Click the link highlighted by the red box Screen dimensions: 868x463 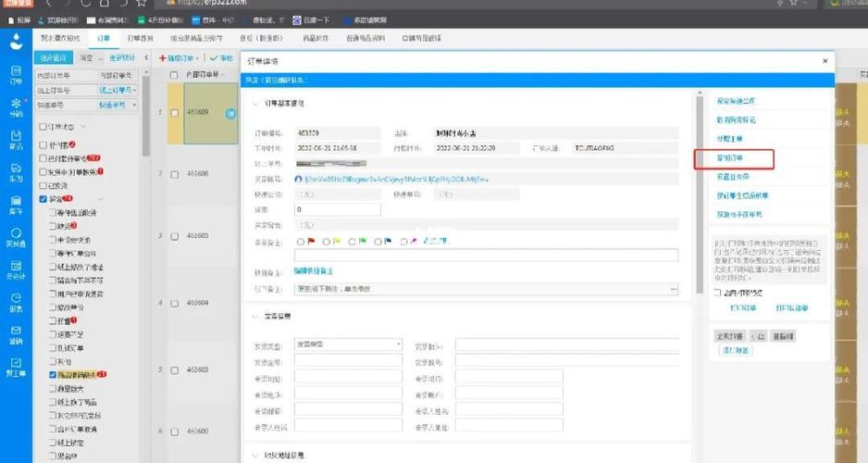tap(729, 158)
